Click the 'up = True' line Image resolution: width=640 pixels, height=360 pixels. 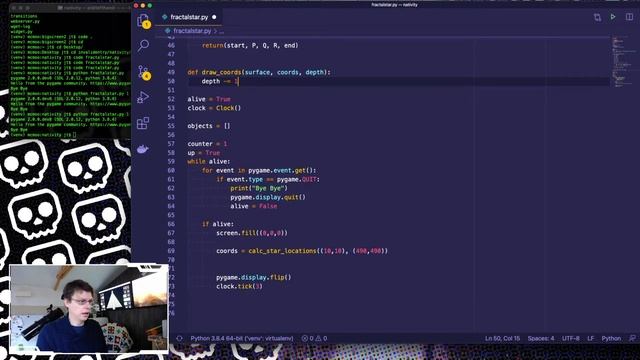coord(203,153)
